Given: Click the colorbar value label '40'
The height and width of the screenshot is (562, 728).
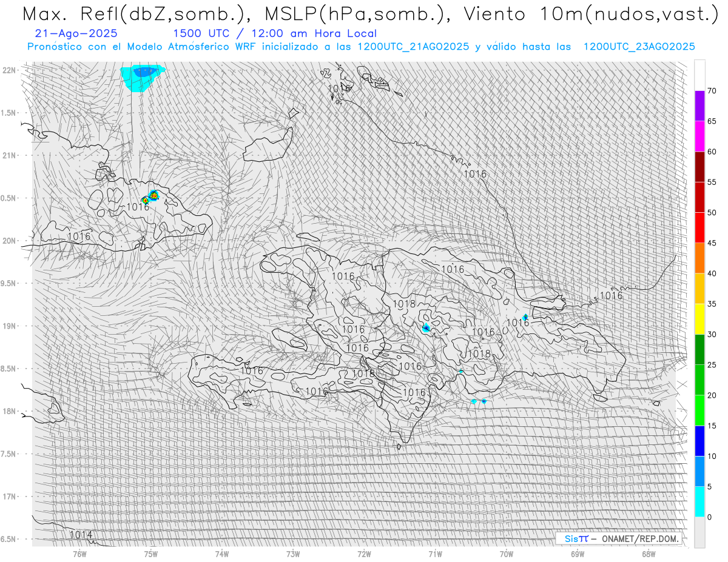Looking at the screenshot, I should coord(712,273).
